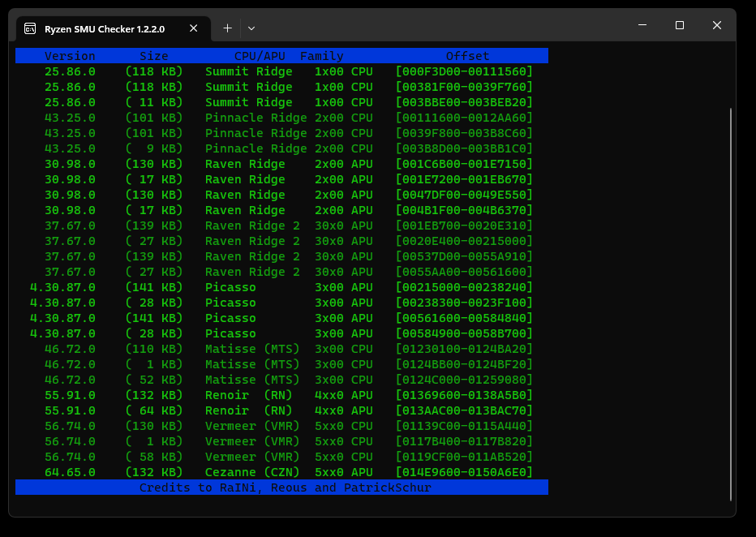This screenshot has width=756, height=537.
Task: Click offset [0117B400-0117B820]
Action: click(464, 441)
